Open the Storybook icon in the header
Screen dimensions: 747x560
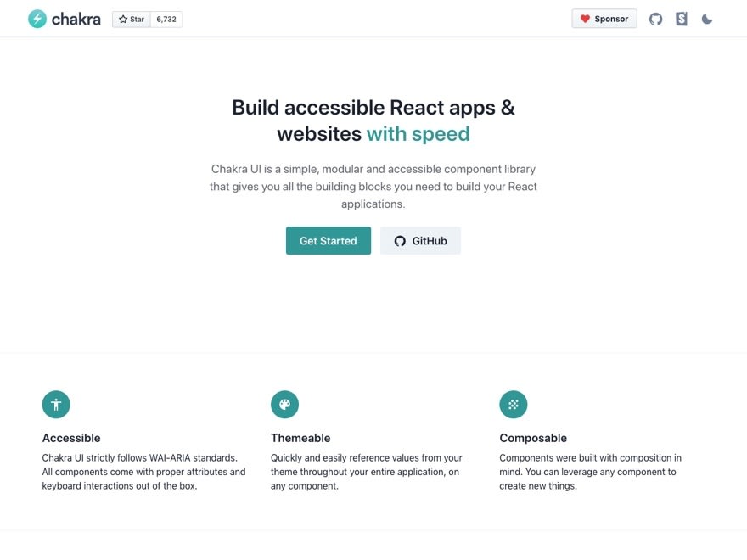coord(681,19)
